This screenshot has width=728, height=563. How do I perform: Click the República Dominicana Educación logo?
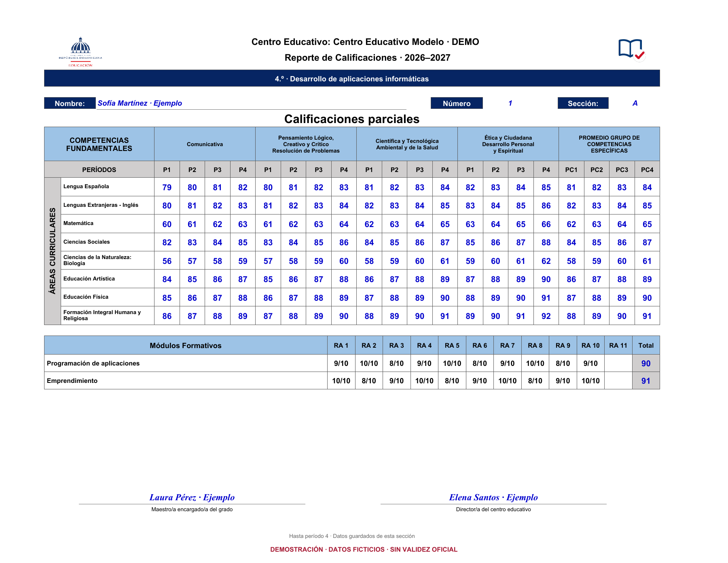[x=80, y=52]
